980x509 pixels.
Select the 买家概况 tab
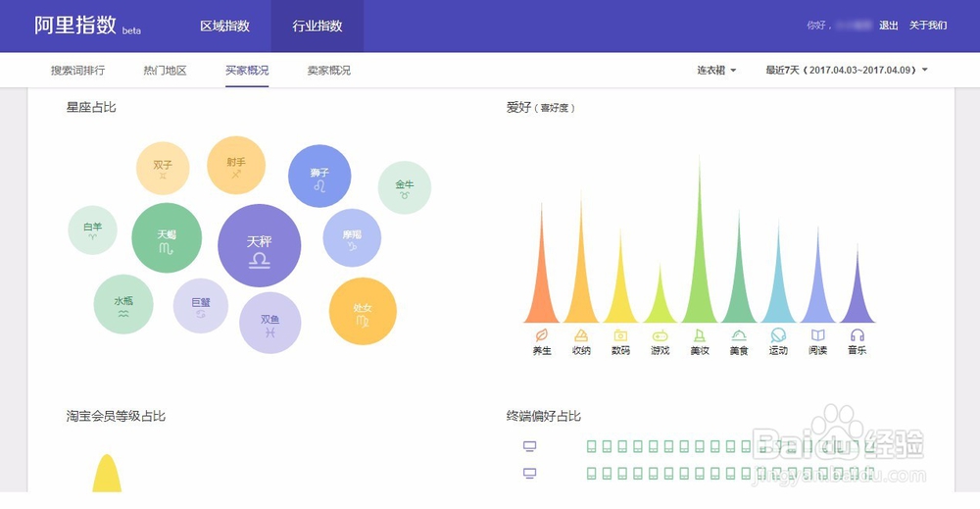[247, 70]
